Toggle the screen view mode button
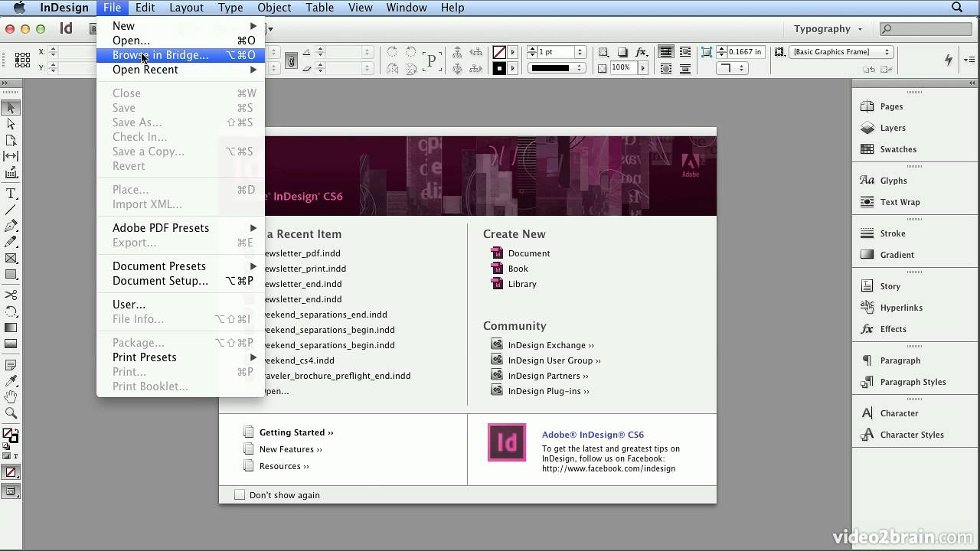The width and height of the screenshot is (980, 551). click(11, 491)
